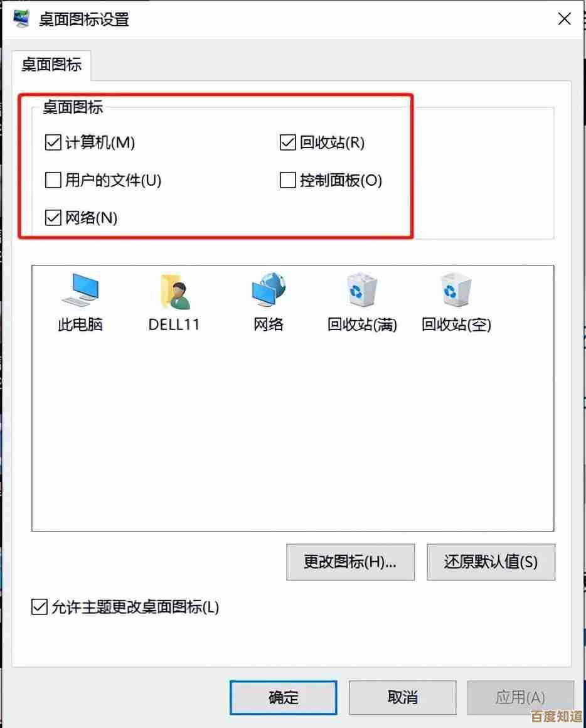Toggle 允许主题更改桌面图标(L) checkbox
Screen dimensions: 586x728
(x=40, y=607)
